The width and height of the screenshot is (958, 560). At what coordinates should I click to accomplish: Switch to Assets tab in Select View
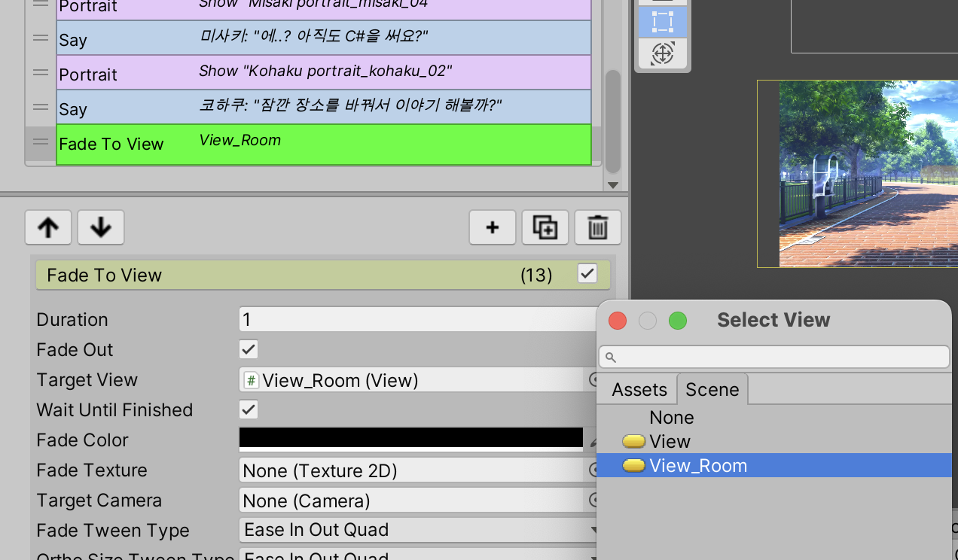point(639,390)
